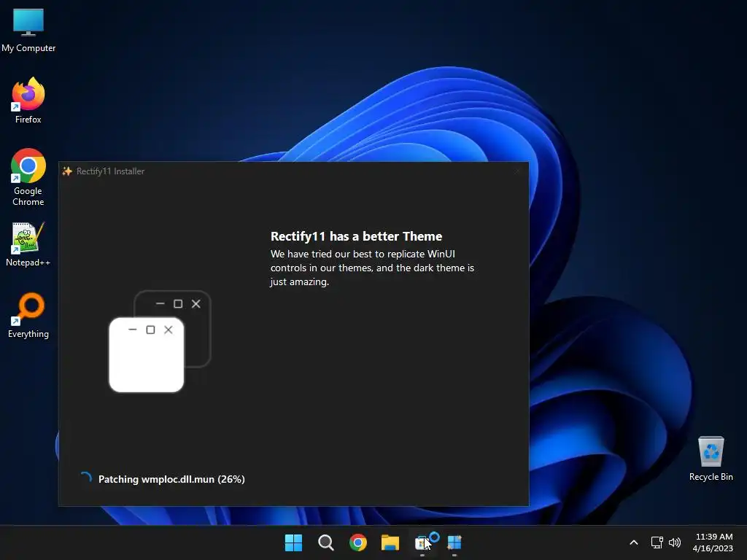The height and width of the screenshot is (560, 747).
Task: Open taskbar Search magnifier
Action: point(326,542)
